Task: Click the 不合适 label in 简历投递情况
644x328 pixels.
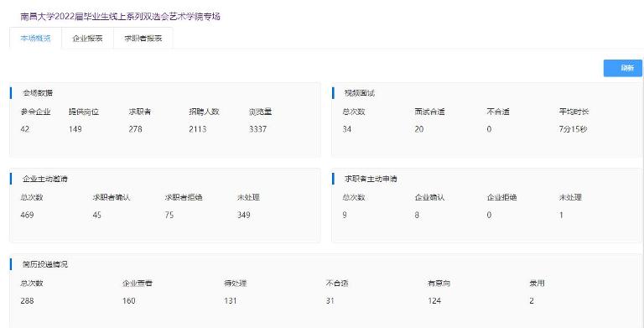Action: 337,284
